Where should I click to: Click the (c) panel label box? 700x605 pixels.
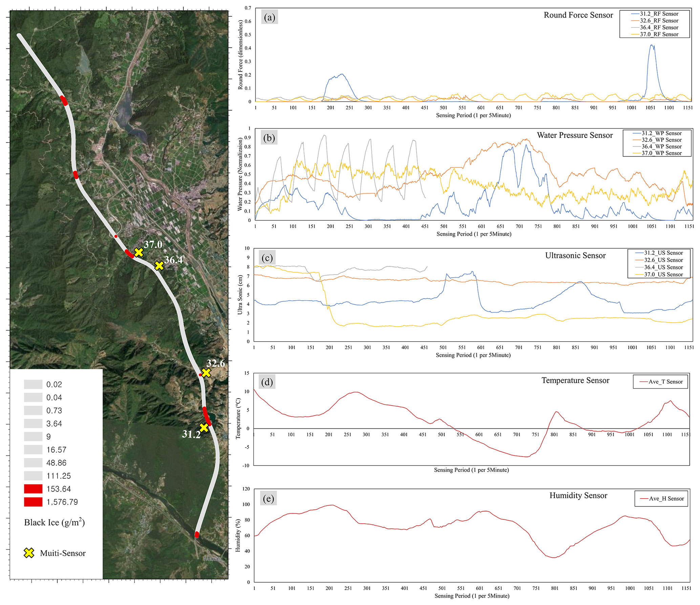[x=267, y=258]
